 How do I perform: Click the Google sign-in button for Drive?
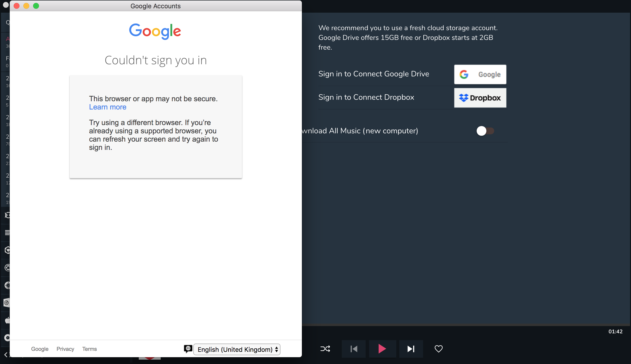pos(480,74)
